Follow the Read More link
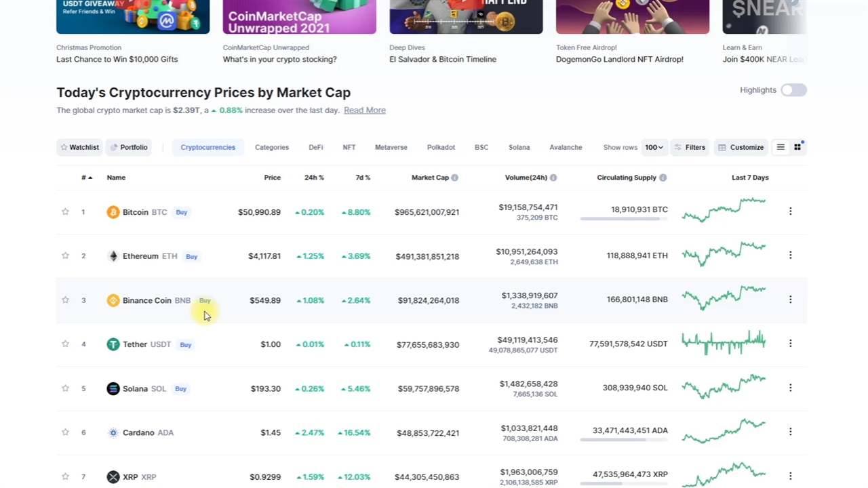 [365, 110]
